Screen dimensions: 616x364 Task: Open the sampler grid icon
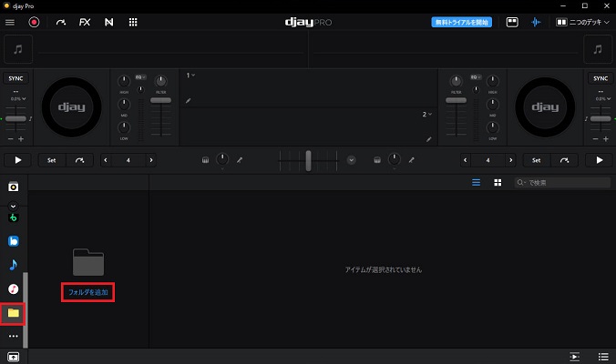coord(133,23)
